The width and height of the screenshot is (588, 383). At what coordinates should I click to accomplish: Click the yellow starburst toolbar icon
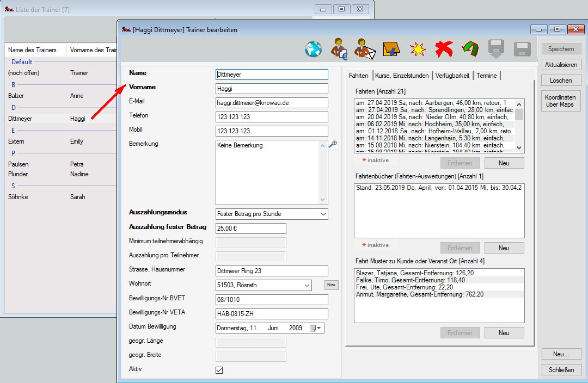418,50
